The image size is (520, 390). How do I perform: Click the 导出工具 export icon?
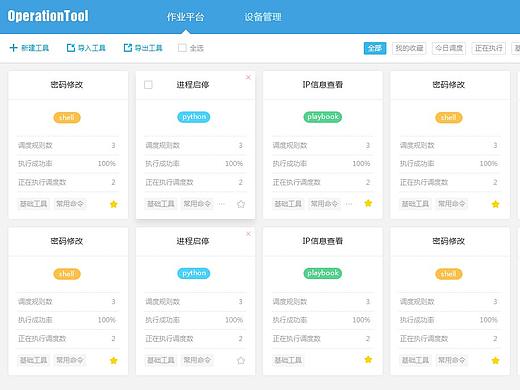pos(128,48)
